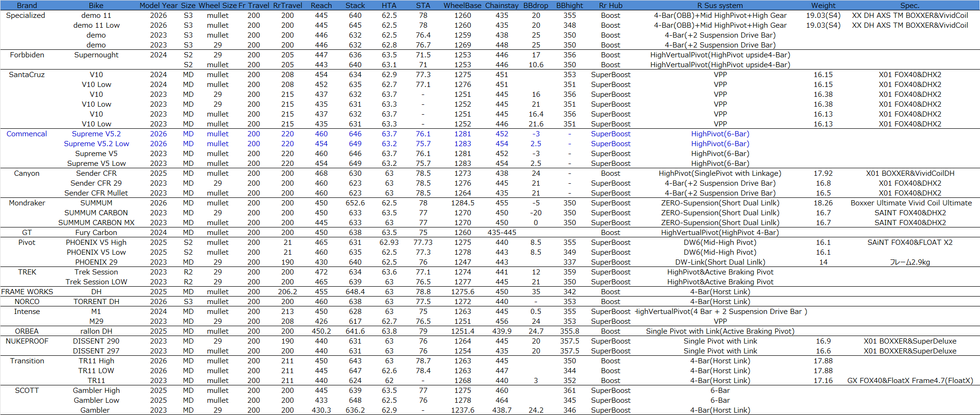Select the Stack column header
Viewport: 980px width, 415px height.
coord(355,6)
